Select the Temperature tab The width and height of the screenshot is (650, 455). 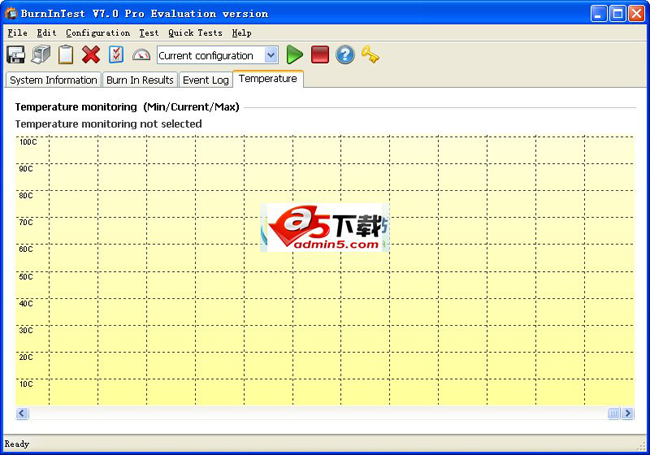tap(268, 79)
